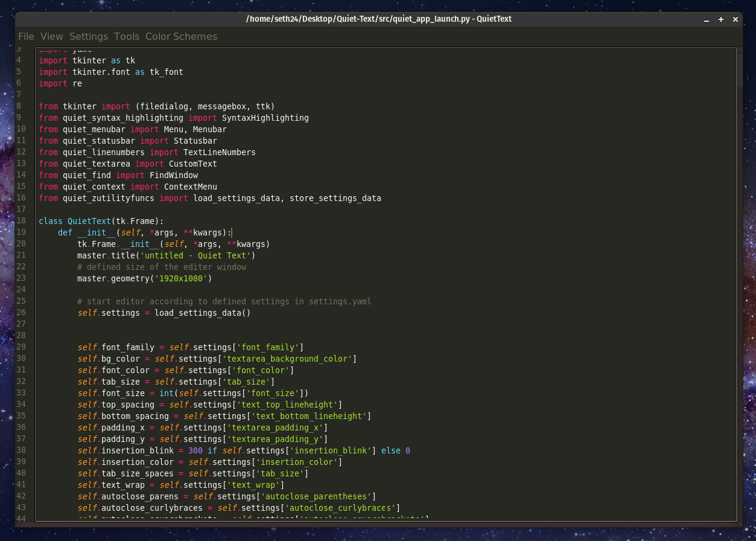Screen dimensions: 756x541
Task: Click the 'import re' line
Action: 60,83
